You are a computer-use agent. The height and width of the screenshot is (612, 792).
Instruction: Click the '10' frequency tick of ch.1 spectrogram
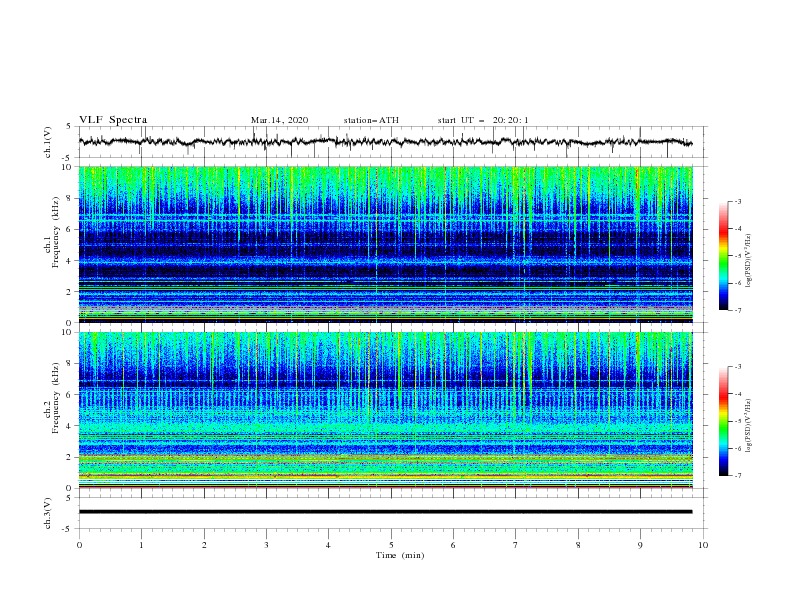click(67, 167)
